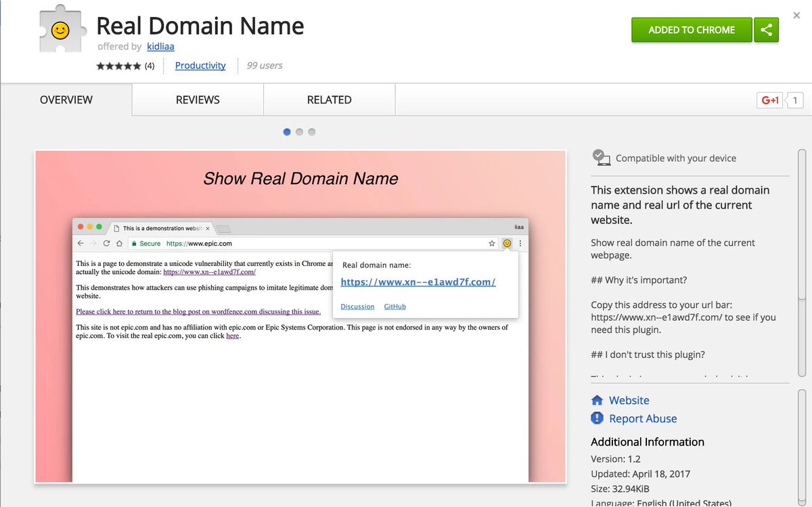Open the extension's Website link
Screen dimensions: 812x507
(629, 400)
